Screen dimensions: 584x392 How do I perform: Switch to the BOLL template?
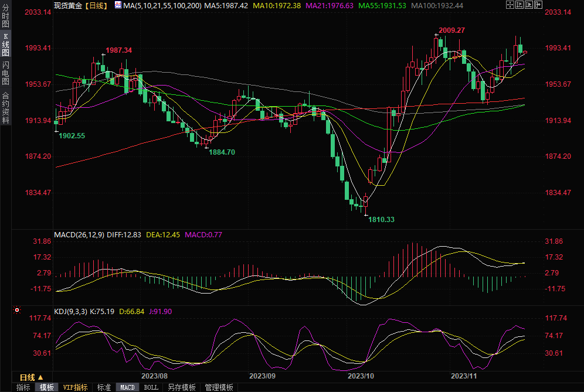151,387
